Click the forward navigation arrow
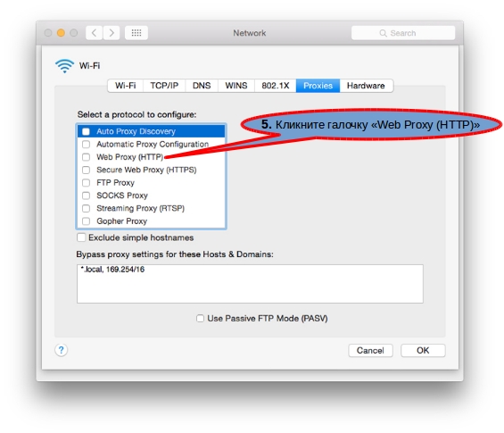 [x=112, y=33]
